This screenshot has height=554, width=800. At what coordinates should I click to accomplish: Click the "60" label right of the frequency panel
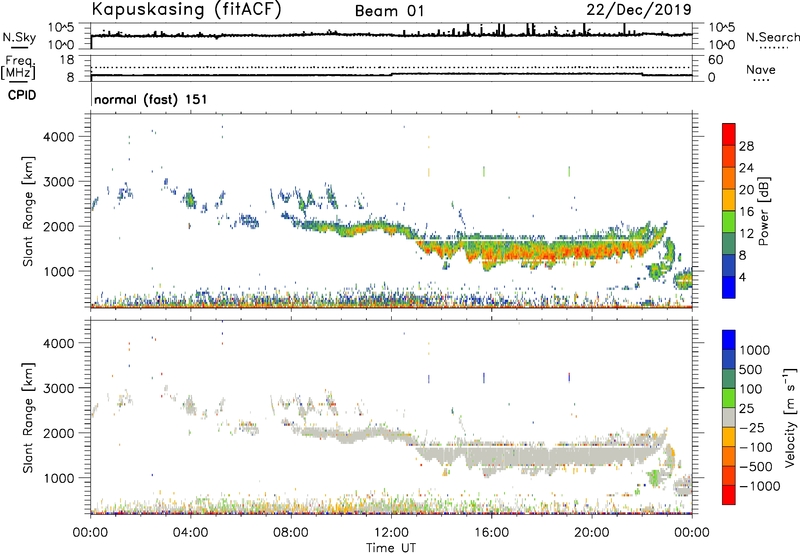point(715,60)
